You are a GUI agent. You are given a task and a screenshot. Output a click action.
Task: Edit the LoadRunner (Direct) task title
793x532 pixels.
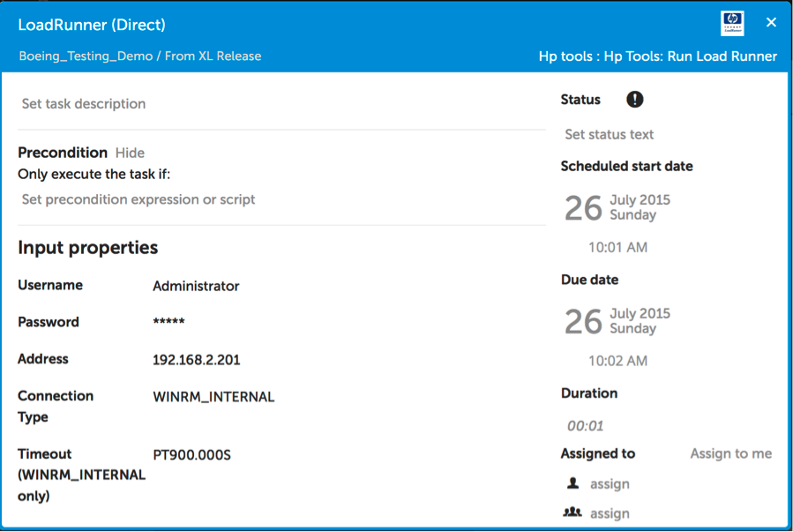pos(92,25)
